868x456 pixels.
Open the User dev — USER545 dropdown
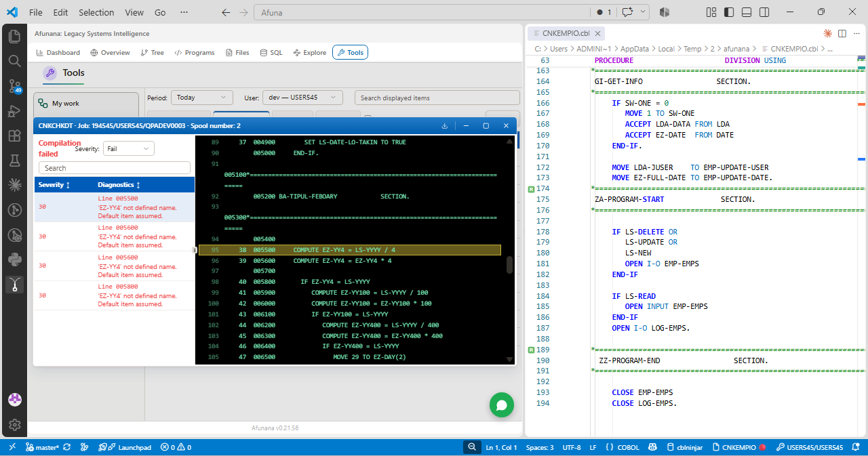click(302, 98)
